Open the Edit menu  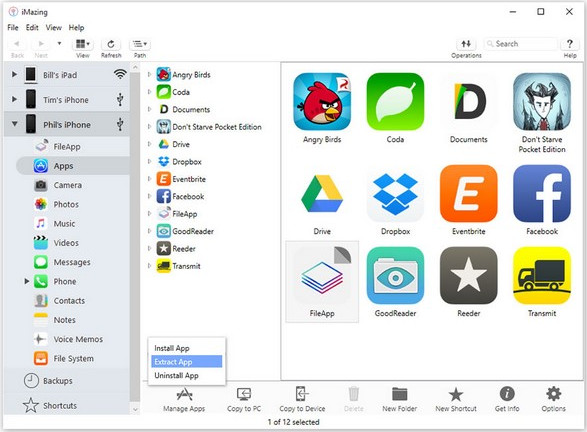click(32, 27)
